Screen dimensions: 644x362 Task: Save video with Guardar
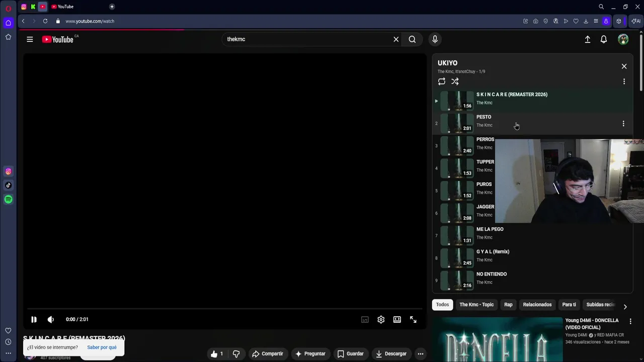(x=351, y=354)
